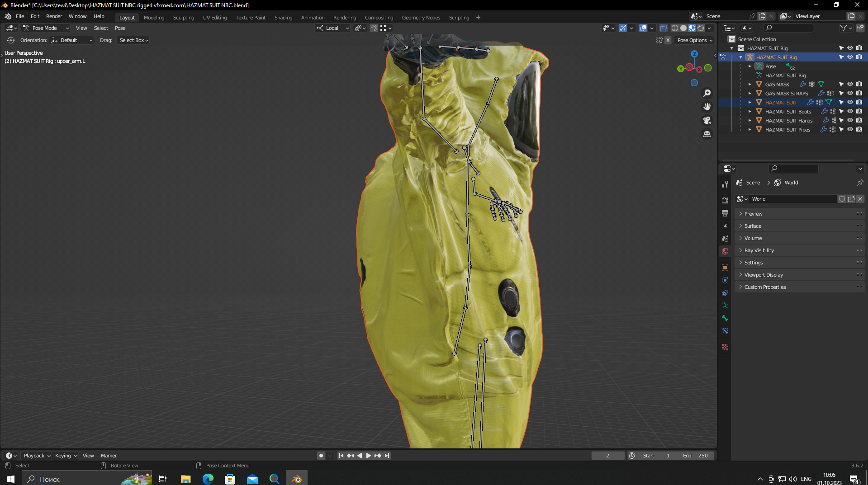The image size is (868, 485).
Task: Open the Render properties tab
Action: [725, 200]
